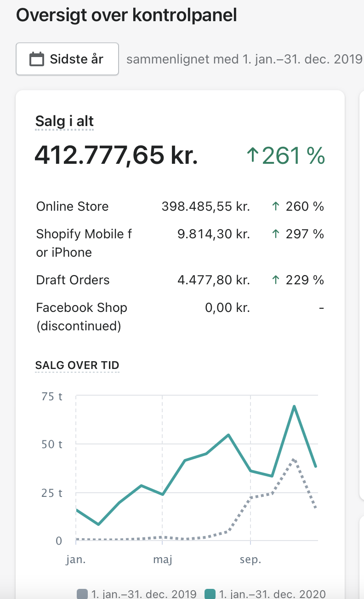Screen dimensions: 364x599
Task: Select the Draft Orders row label
Action: point(73,280)
